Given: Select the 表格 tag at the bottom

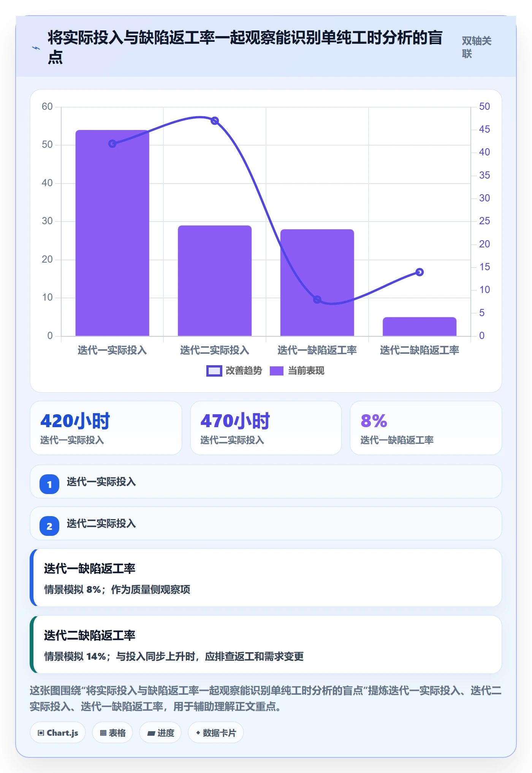Looking at the screenshot, I should (112, 733).
